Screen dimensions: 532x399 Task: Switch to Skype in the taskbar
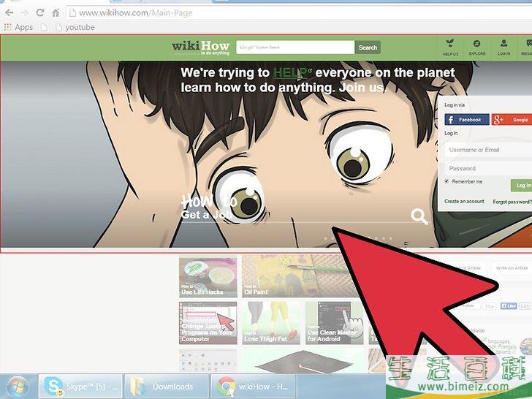click(80, 386)
